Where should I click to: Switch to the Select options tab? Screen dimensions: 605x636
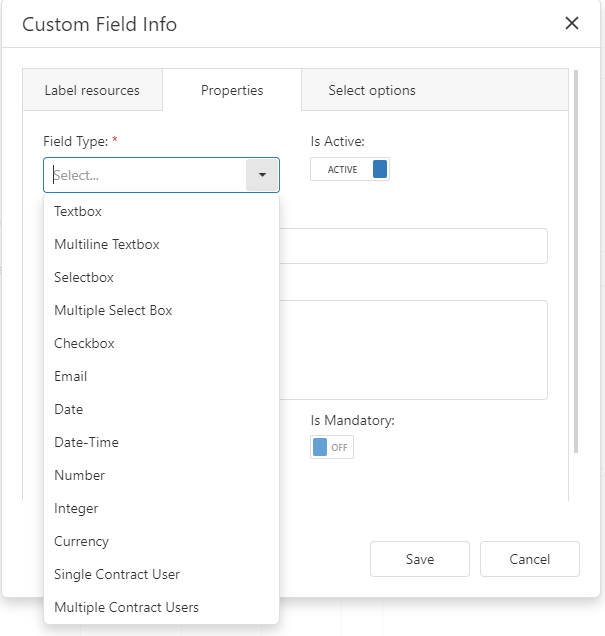(x=372, y=90)
